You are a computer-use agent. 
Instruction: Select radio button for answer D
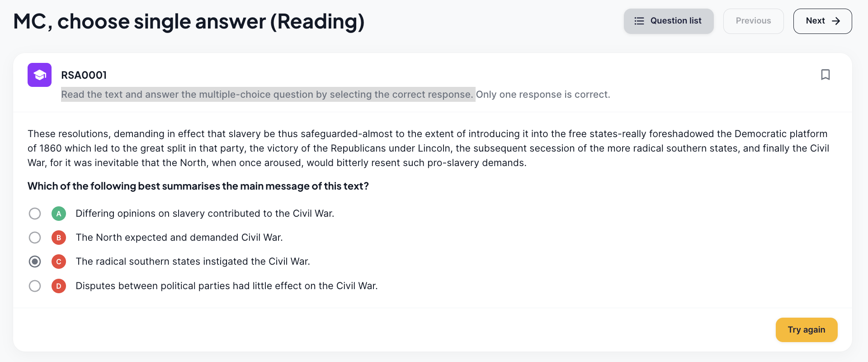[x=35, y=286]
